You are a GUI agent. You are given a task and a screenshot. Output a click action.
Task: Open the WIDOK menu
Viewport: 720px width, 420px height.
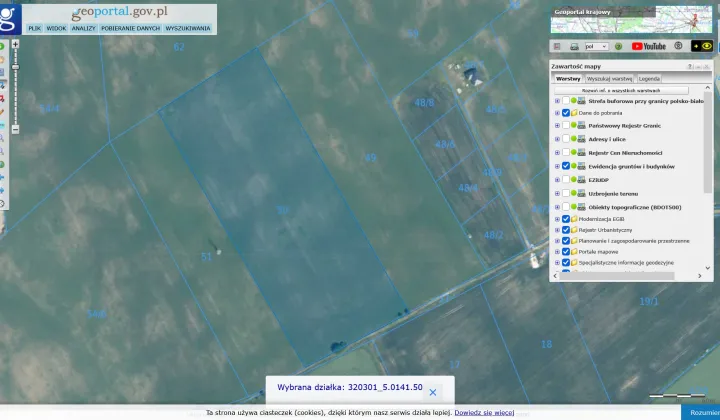click(56, 28)
